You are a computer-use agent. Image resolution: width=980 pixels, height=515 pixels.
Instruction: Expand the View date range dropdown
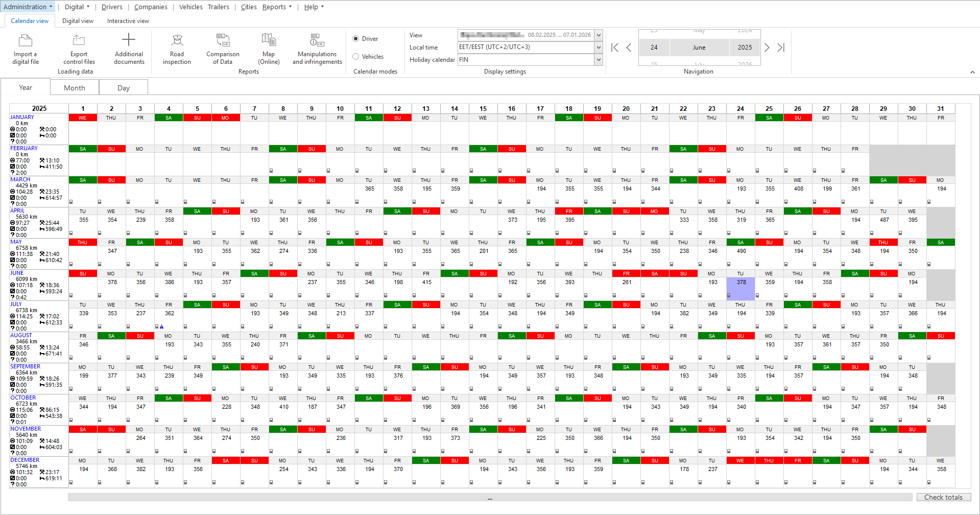[x=599, y=35]
